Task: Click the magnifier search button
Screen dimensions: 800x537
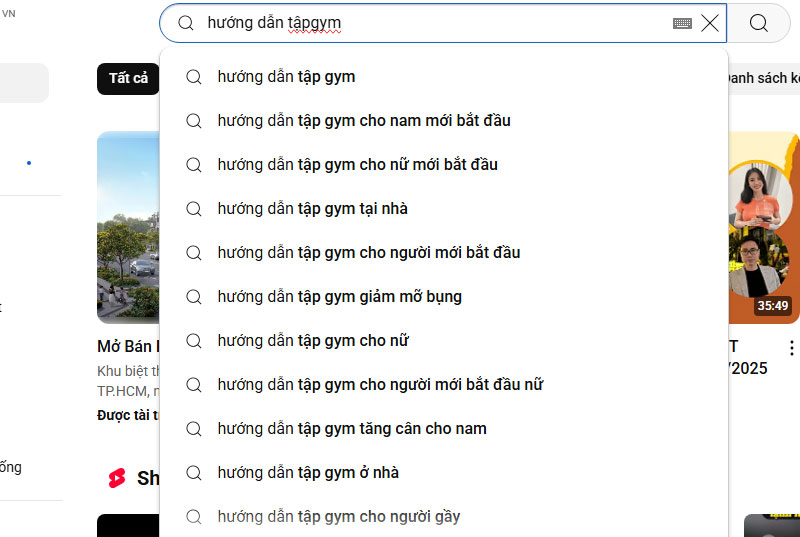Action: tap(758, 23)
